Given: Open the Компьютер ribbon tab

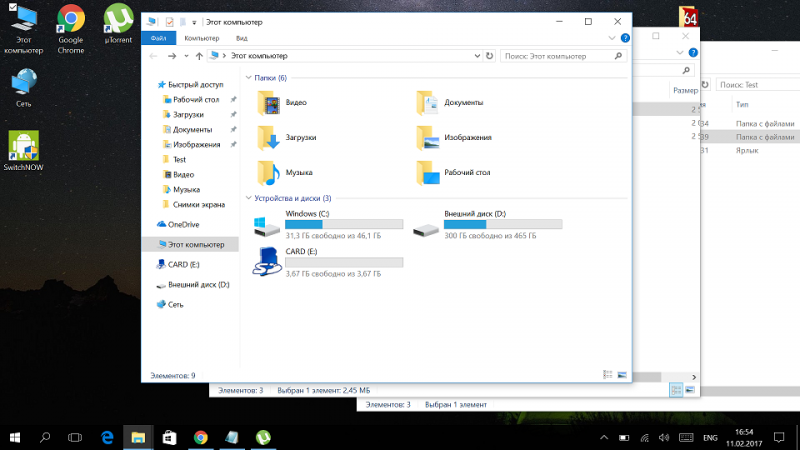Looking at the screenshot, I should pos(202,38).
